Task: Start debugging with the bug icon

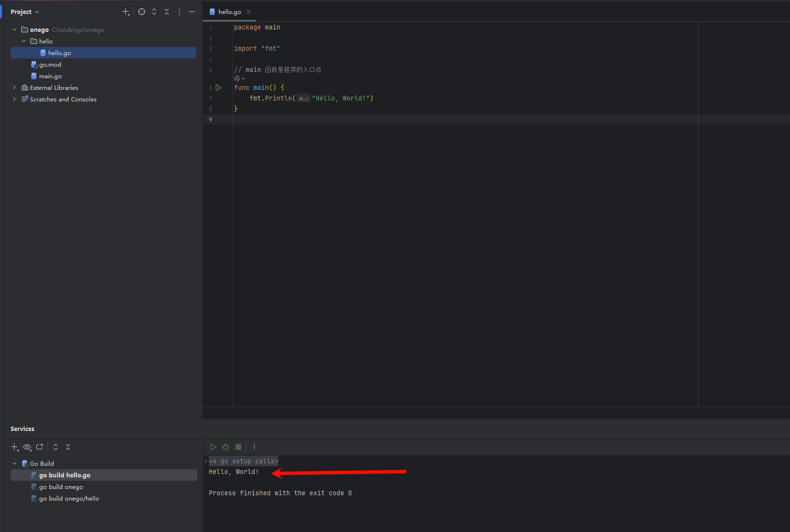Action: click(x=226, y=447)
